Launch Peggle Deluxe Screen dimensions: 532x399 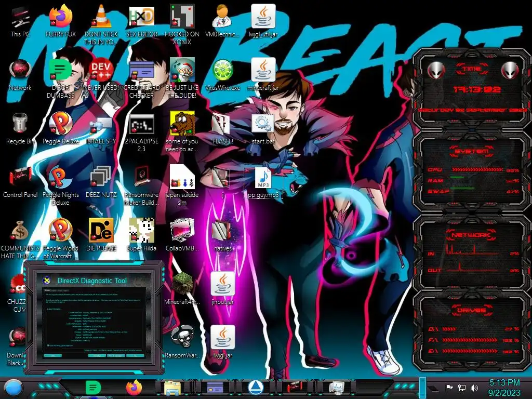[60, 129]
